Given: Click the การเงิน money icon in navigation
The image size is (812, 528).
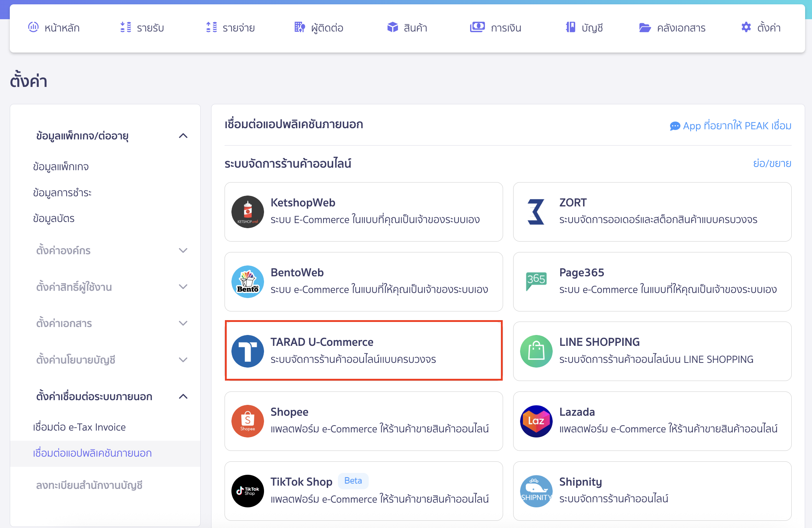Looking at the screenshot, I should 478,27.
